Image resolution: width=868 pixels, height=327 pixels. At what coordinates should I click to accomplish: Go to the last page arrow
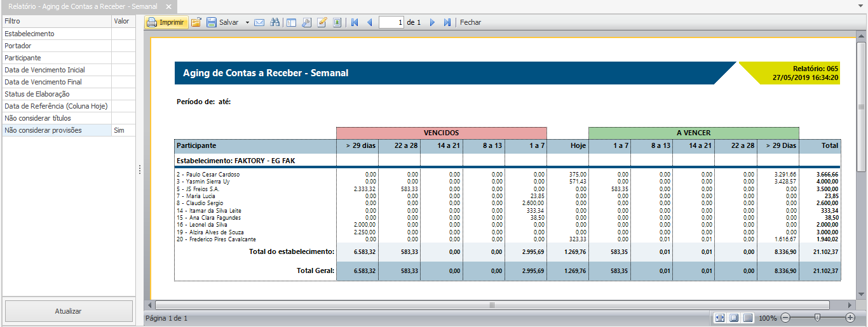tap(447, 22)
